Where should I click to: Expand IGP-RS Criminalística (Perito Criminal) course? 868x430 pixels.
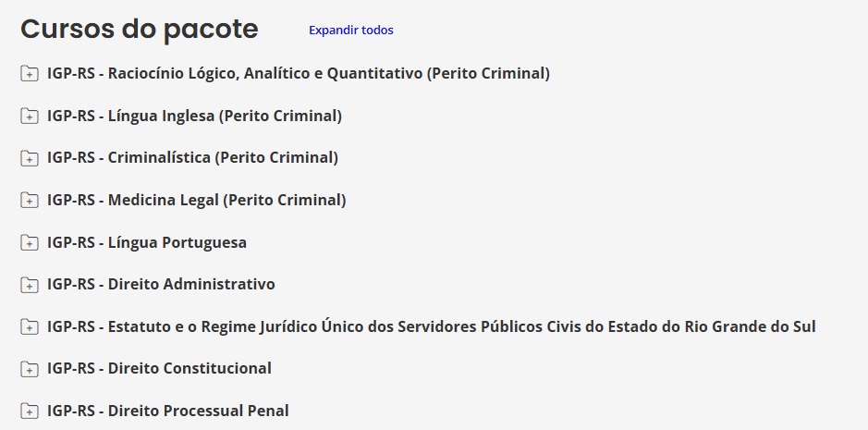coord(192,158)
